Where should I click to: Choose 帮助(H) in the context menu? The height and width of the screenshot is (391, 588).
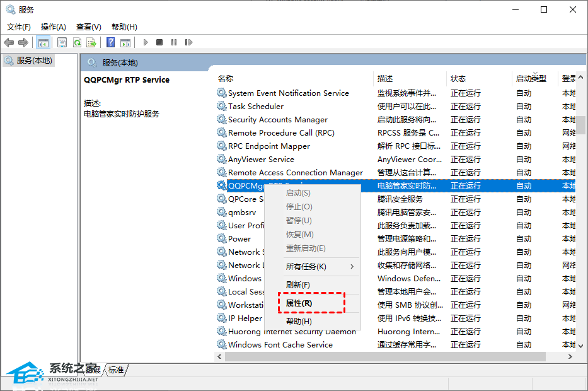[x=313, y=321]
